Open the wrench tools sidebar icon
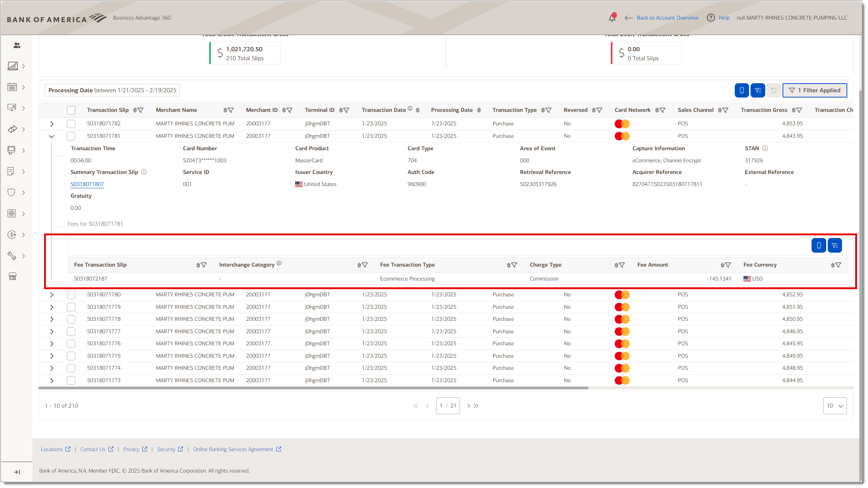This screenshot has height=488, width=868. click(12, 256)
